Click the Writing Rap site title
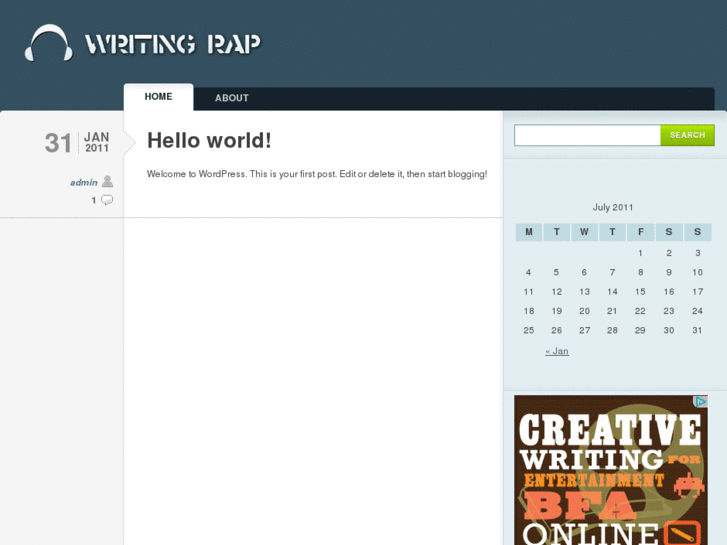Viewport: 727px width, 545px height. coord(172,44)
